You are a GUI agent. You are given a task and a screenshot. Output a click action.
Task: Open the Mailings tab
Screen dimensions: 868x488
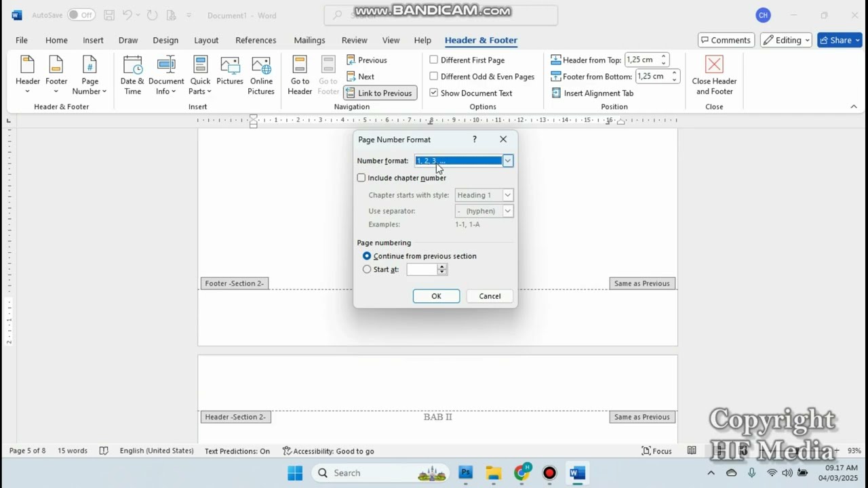click(309, 40)
